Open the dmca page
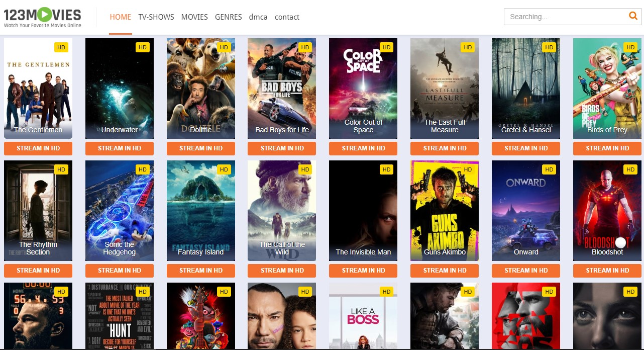The height and width of the screenshot is (350, 644). (x=259, y=17)
